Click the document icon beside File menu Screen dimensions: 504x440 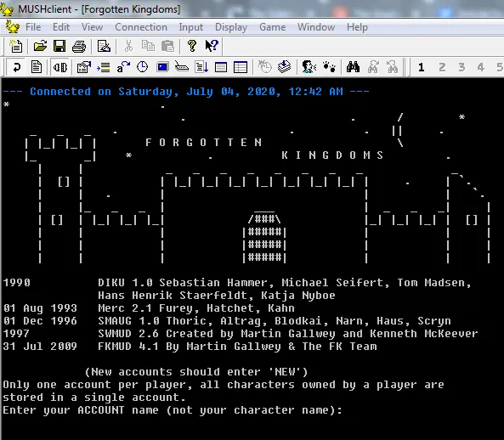point(13,27)
